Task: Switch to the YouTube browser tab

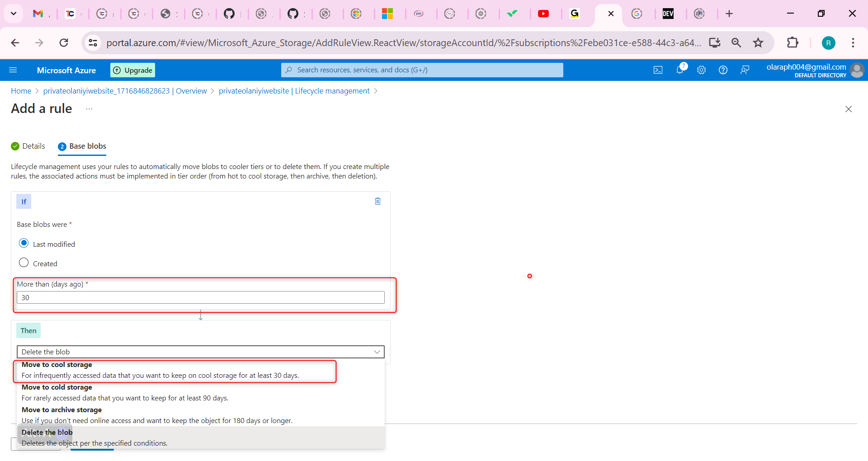Action: pos(543,14)
